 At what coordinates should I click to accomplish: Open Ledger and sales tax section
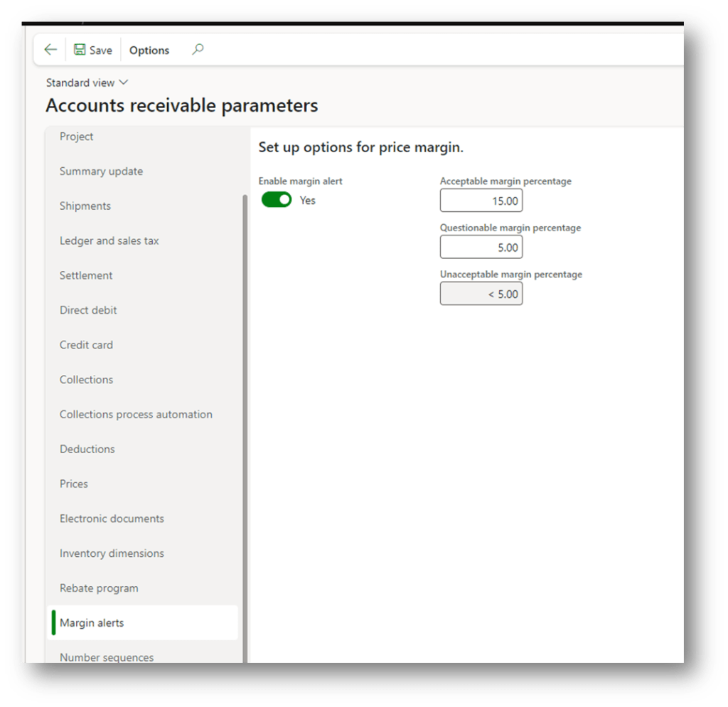(x=109, y=241)
